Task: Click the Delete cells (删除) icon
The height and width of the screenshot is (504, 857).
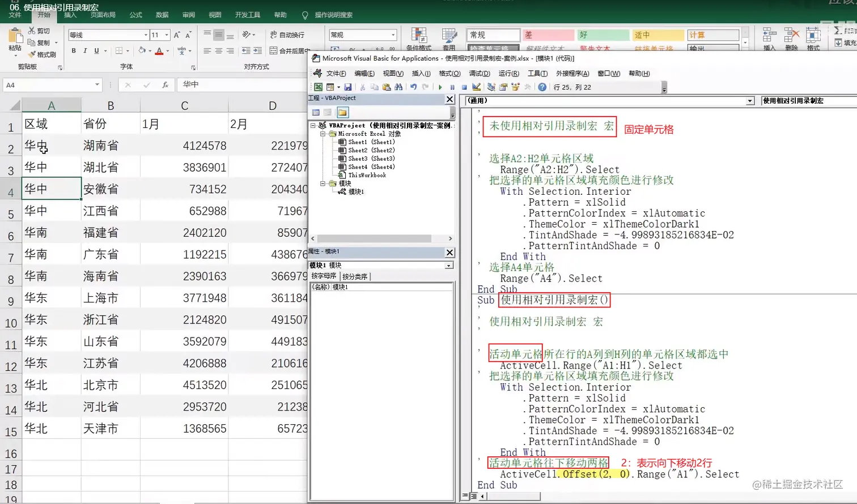Action: click(x=791, y=36)
